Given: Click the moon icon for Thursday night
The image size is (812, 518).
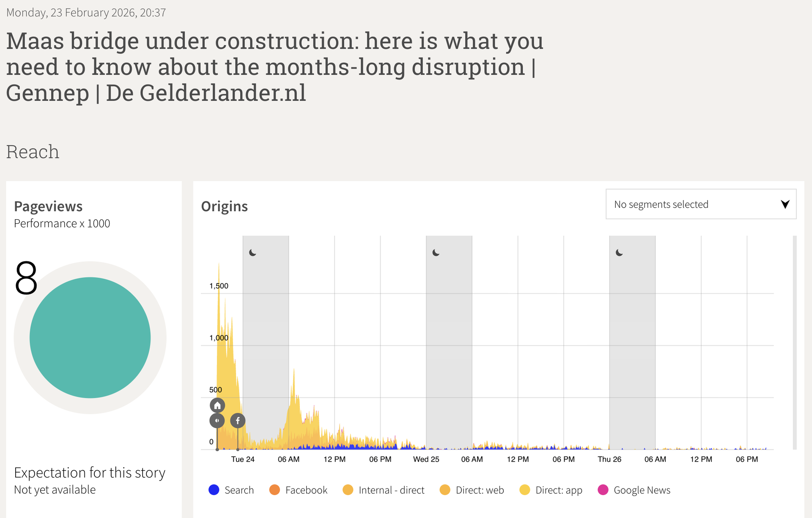Looking at the screenshot, I should click(x=619, y=253).
